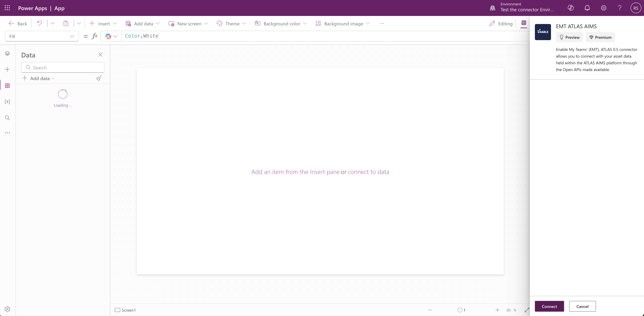
Task: Open the Variables panel icon
Action: 7,102
